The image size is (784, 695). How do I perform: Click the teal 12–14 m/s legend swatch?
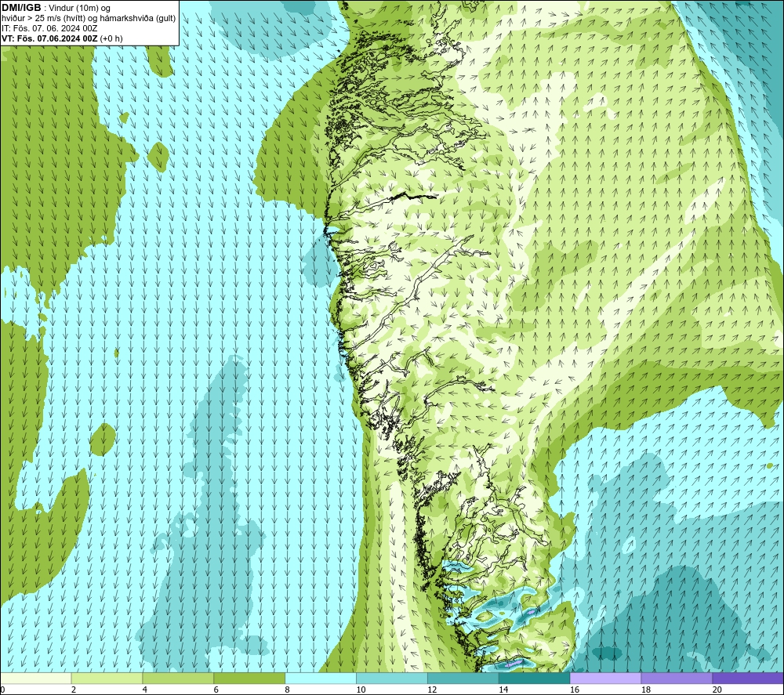click(463, 678)
